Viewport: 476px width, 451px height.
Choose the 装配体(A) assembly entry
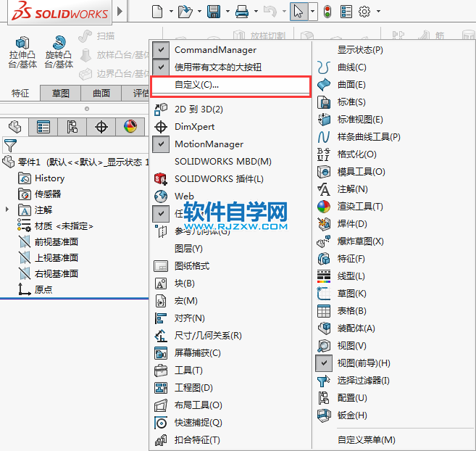(393, 328)
